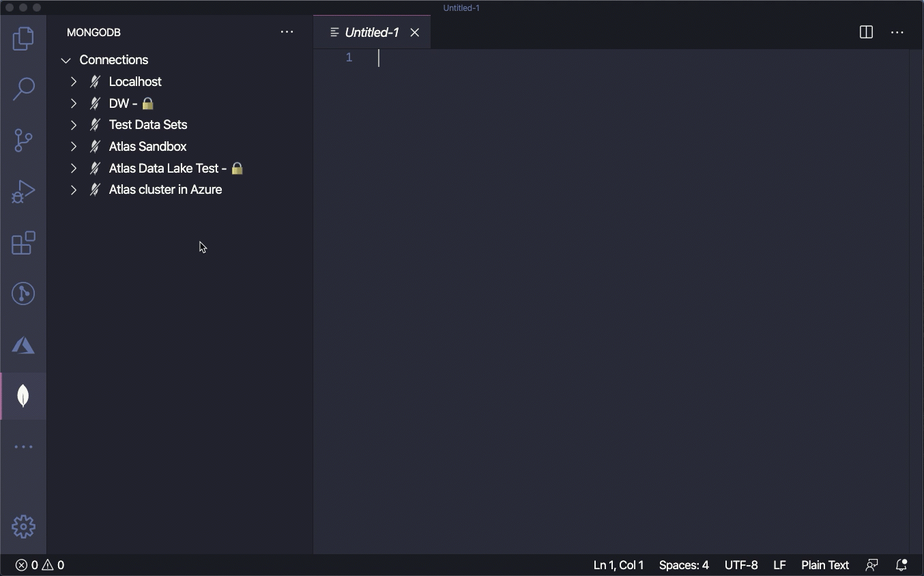Select the Untitled-1 editor tab
The width and height of the screenshot is (924, 576).
coord(371,32)
